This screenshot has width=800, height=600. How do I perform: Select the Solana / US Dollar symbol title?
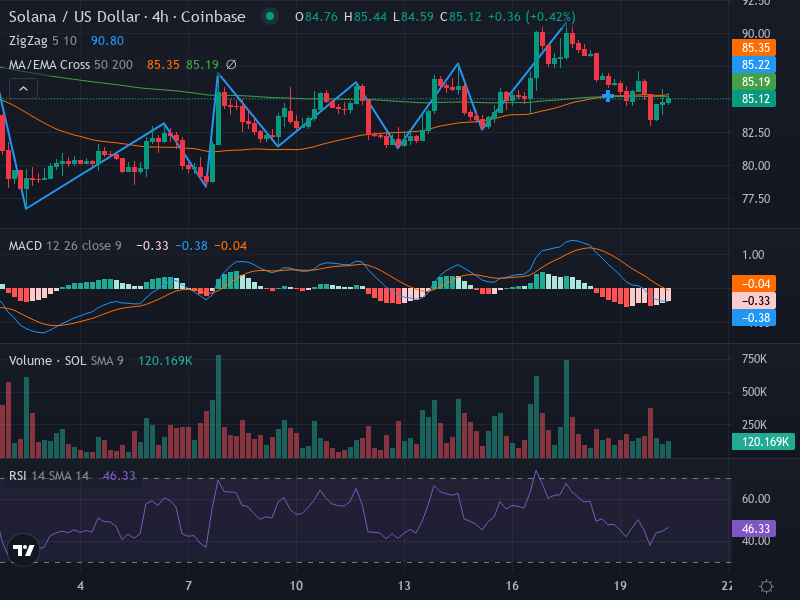[127, 17]
